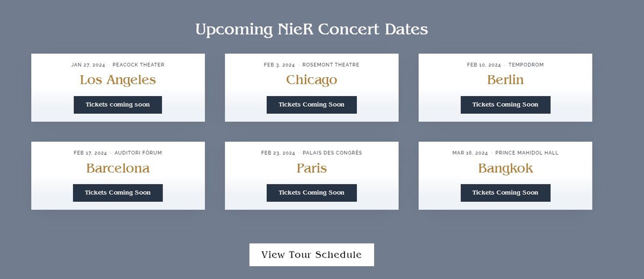Click the Barcelona city heading
This screenshot has width=644, height=279.
click(118, 168)
